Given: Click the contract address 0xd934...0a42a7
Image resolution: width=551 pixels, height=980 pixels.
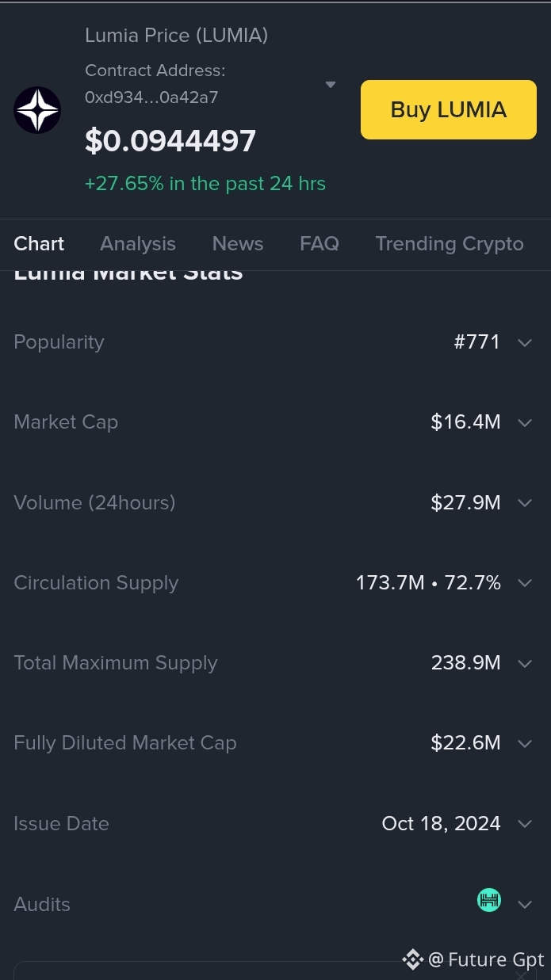Looking at the screenshot, I should (151, 97).
